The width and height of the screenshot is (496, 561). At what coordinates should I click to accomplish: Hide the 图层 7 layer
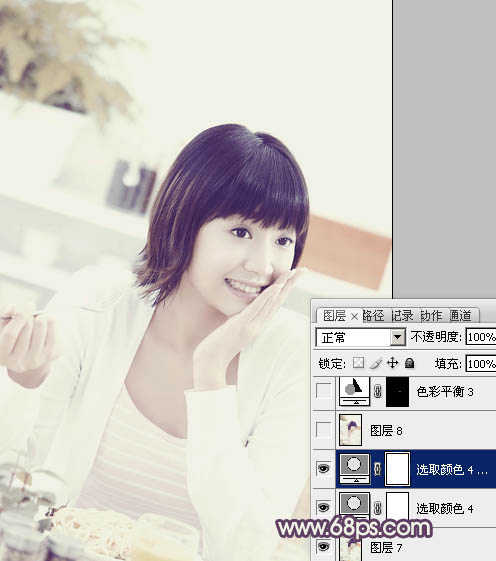(x=324, y=546)
